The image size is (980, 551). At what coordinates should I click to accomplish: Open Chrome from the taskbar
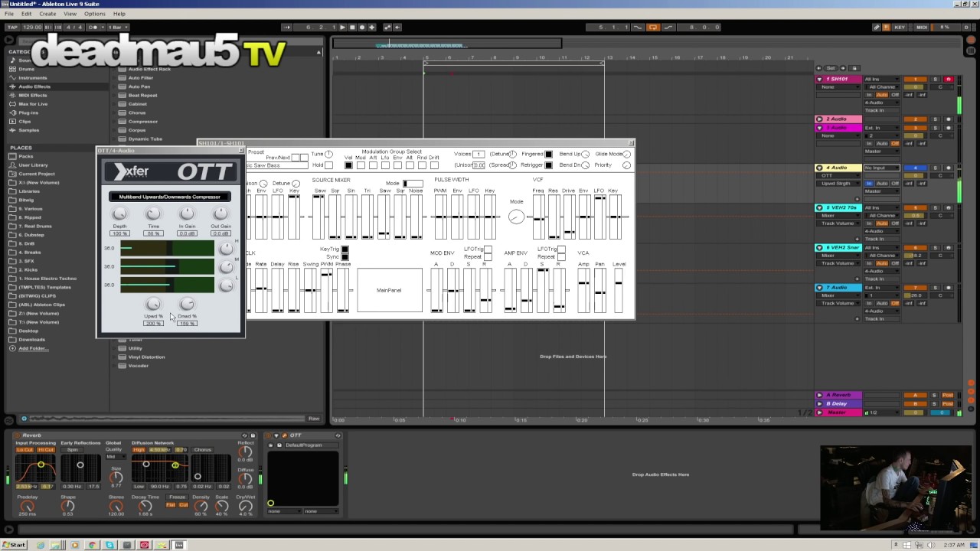pyautogui.click(x=92, y=545)
